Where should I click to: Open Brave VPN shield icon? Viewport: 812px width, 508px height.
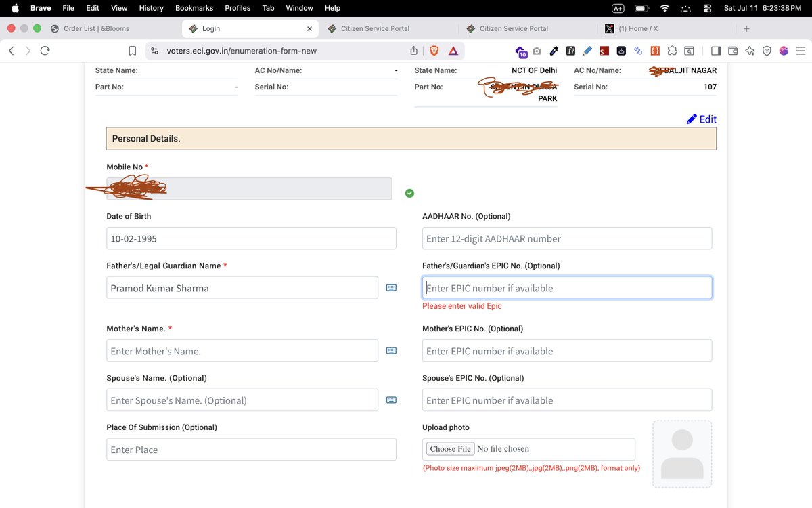(767, 51)
